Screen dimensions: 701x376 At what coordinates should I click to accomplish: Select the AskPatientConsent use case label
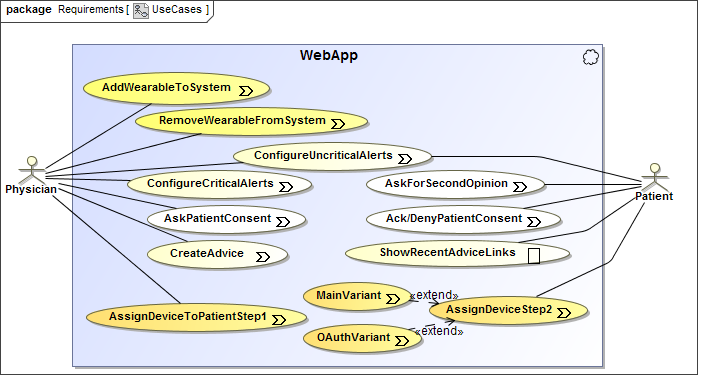[x=217, y=218]
